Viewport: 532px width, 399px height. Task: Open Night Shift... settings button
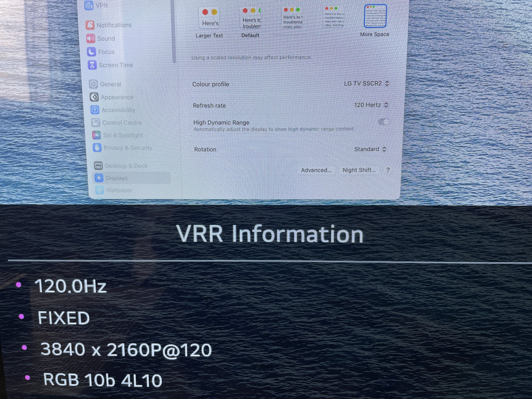tap(359, 170)
